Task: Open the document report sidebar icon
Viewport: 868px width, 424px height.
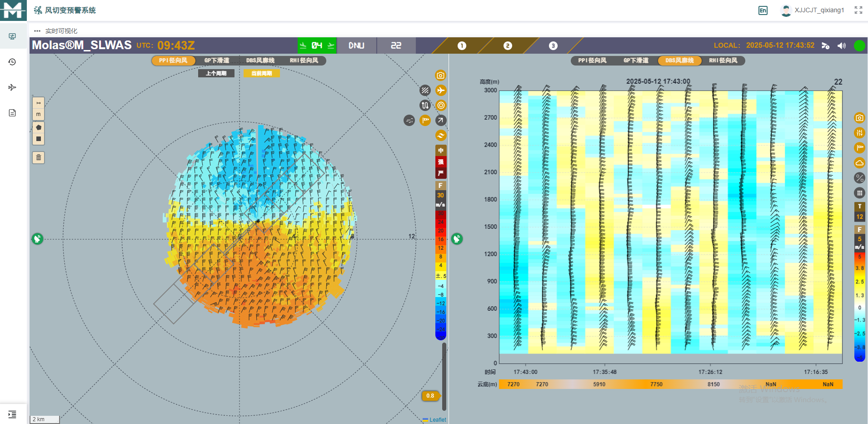Action: (12, 113)
